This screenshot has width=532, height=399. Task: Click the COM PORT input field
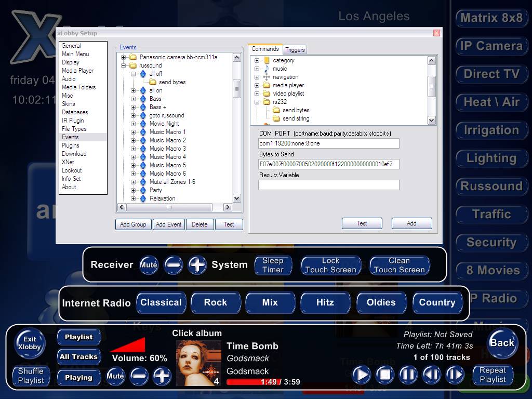pos(329,143)
